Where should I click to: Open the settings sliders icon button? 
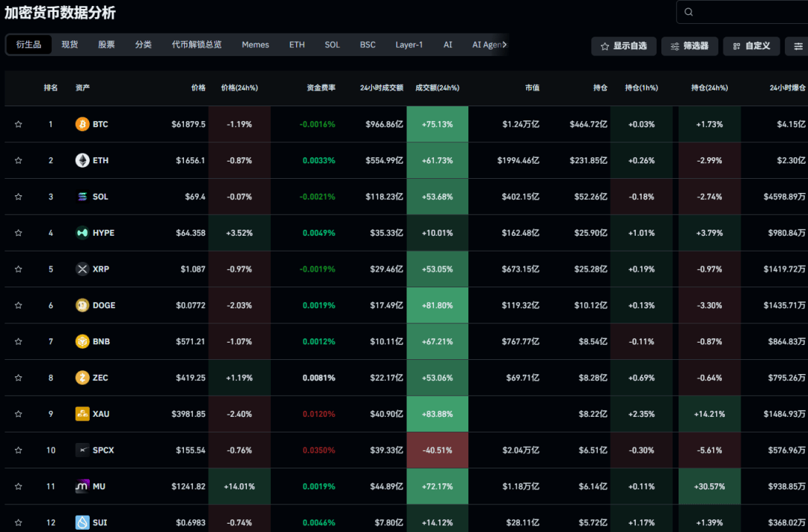798,46
